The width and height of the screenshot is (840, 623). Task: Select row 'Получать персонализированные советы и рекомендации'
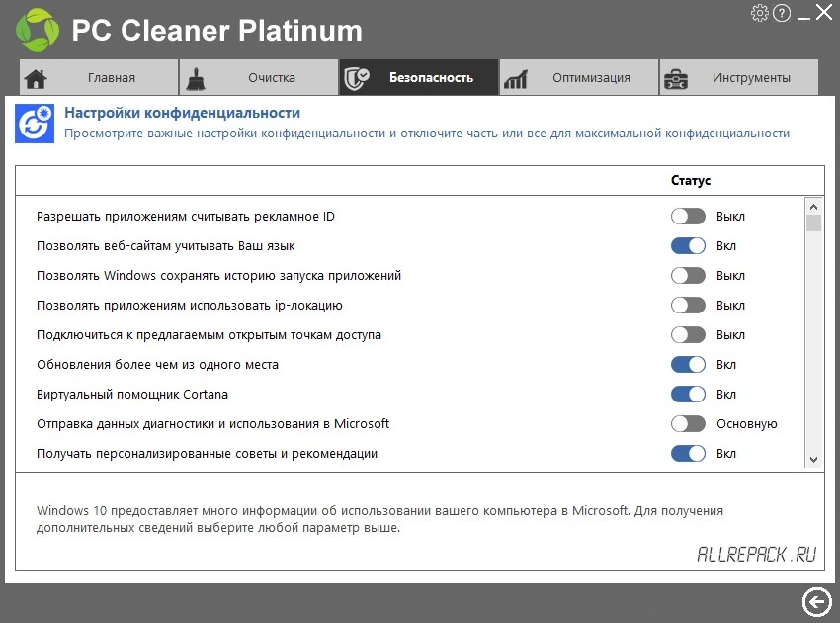tap(410, 454)
